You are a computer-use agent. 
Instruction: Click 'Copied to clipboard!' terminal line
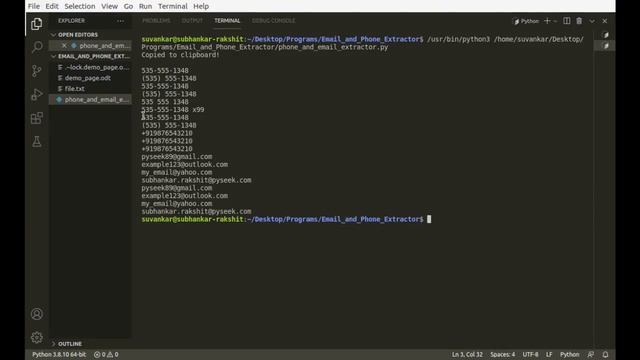click(x=180, y=55)
